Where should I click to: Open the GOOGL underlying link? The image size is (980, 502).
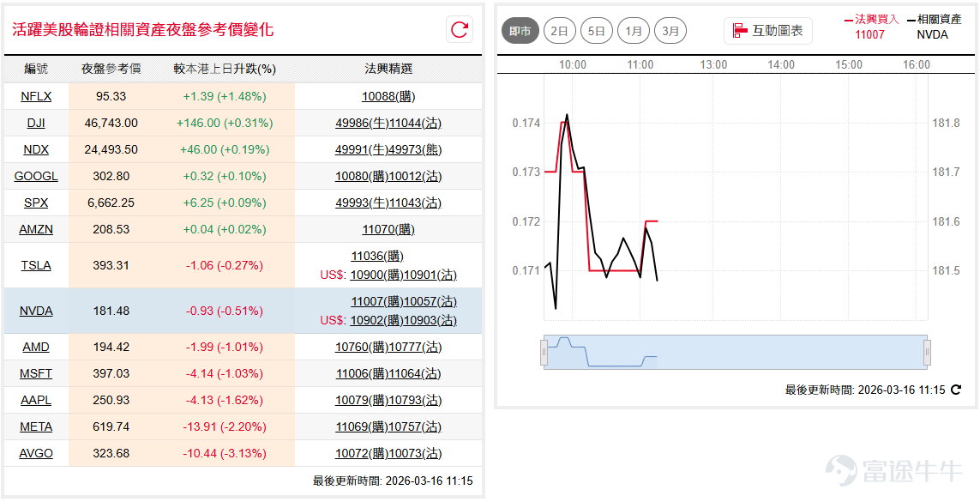[x=36, y=176]
